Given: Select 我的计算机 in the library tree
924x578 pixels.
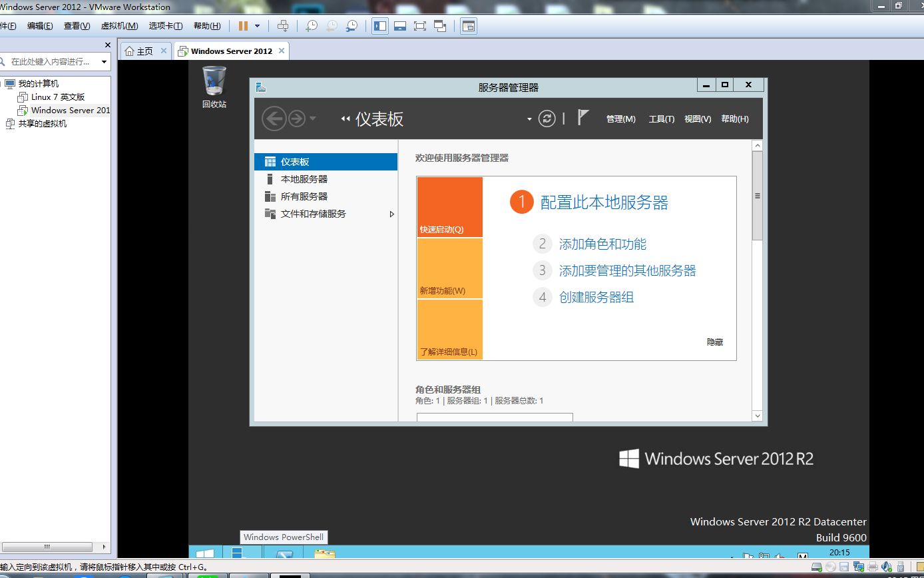Looking at the screenshot, I should (38, 84).
